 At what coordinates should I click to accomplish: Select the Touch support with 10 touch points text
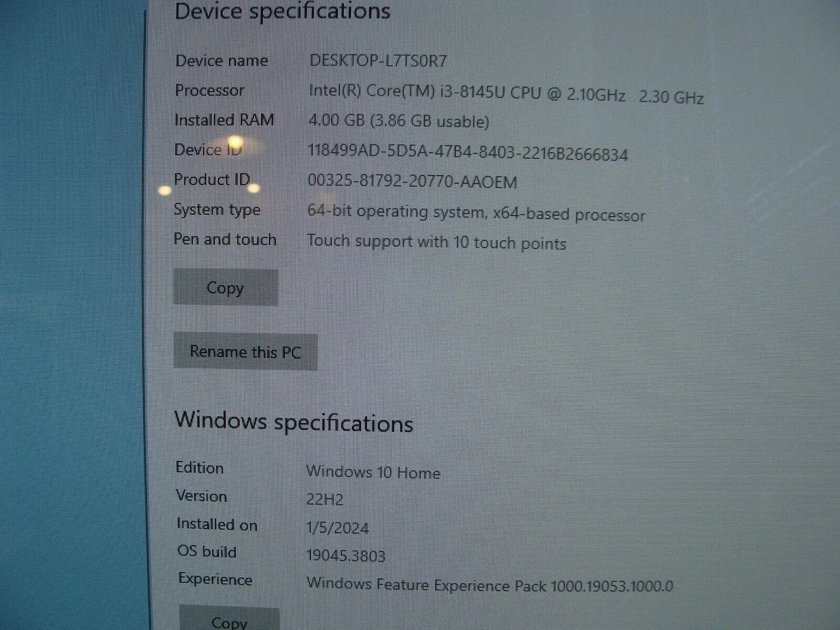[436, 242]
